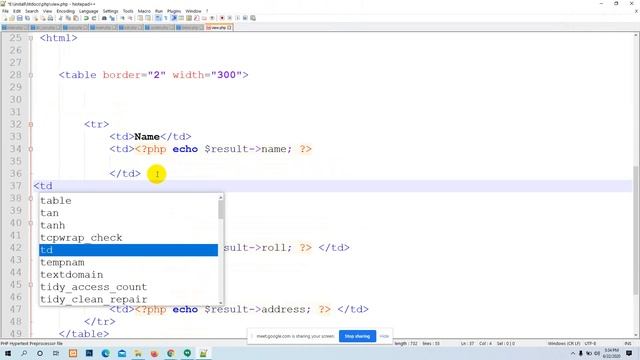Open taskbar Search magnifier
Screen dimensions: 640x360
click(24, 353)
